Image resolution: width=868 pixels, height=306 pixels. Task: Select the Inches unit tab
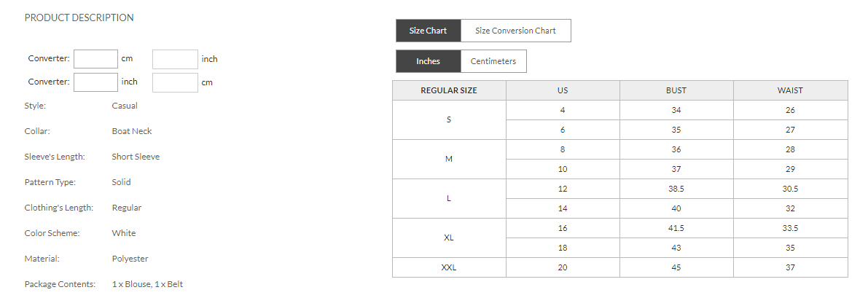point(428,61)
